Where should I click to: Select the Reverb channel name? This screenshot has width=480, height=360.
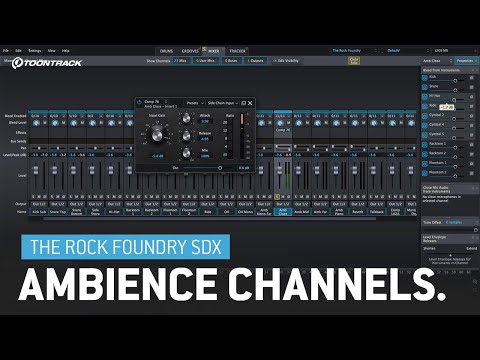(358, 212)
